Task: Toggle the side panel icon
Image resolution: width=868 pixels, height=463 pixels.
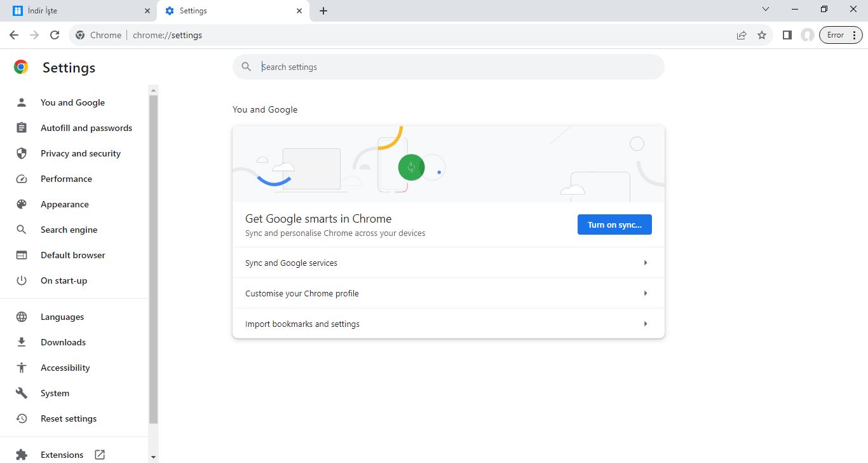Action: [x=787, y=35]
